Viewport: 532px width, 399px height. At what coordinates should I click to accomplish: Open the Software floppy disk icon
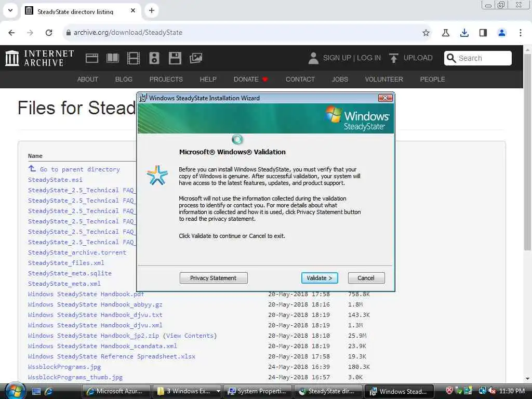(175, 58)
